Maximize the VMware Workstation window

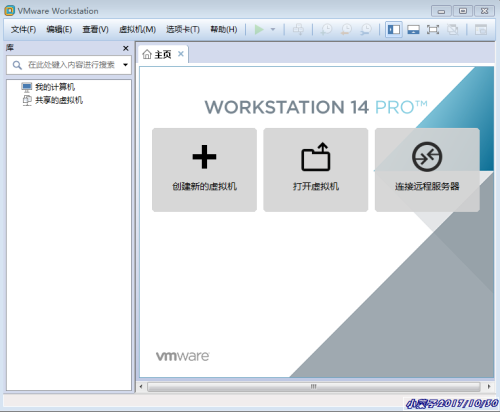click(x=463, y=11)
